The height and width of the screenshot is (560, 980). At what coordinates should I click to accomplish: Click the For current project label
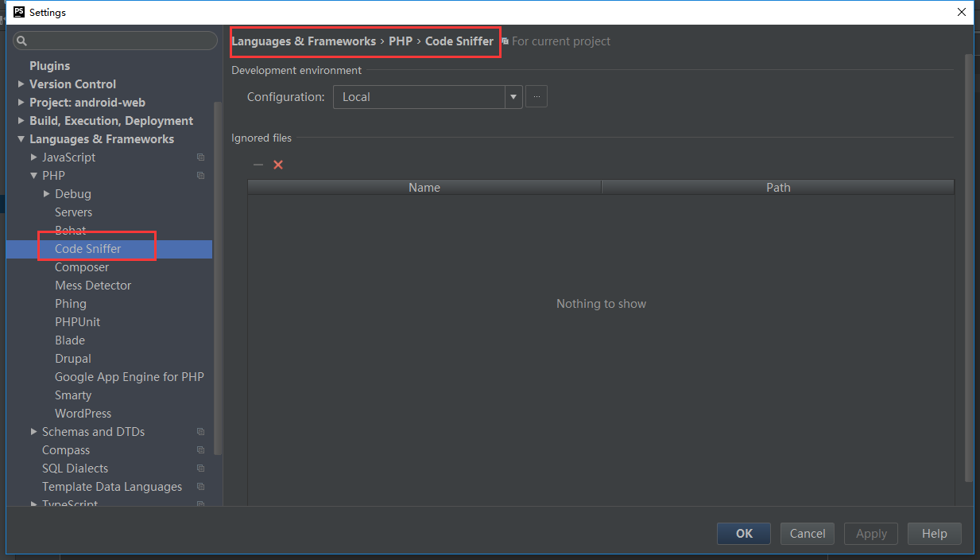tap(561, 41)
